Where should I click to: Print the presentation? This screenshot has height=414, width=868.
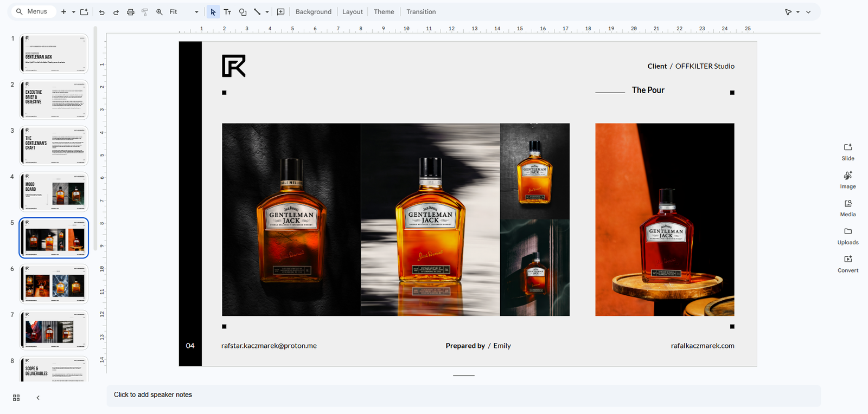(131, 12)
